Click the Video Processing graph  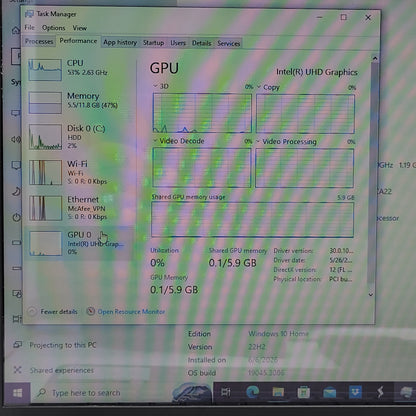(304, 168)
